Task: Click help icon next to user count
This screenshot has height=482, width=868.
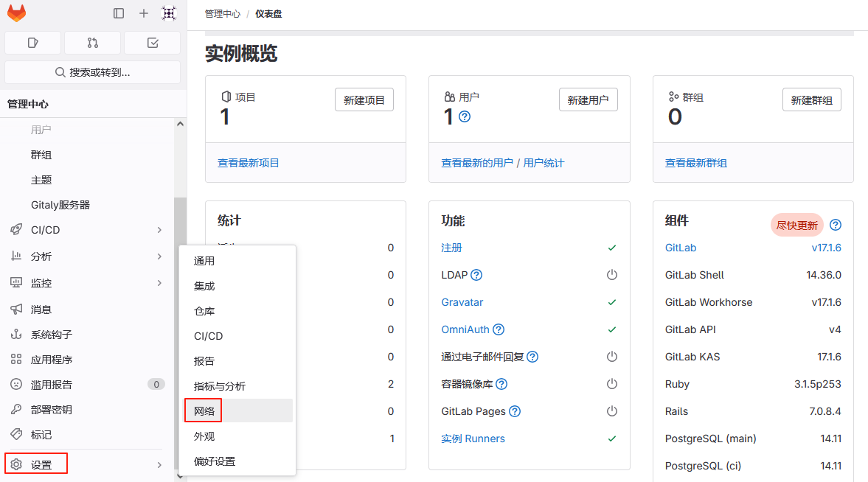Action: point(465,116)
